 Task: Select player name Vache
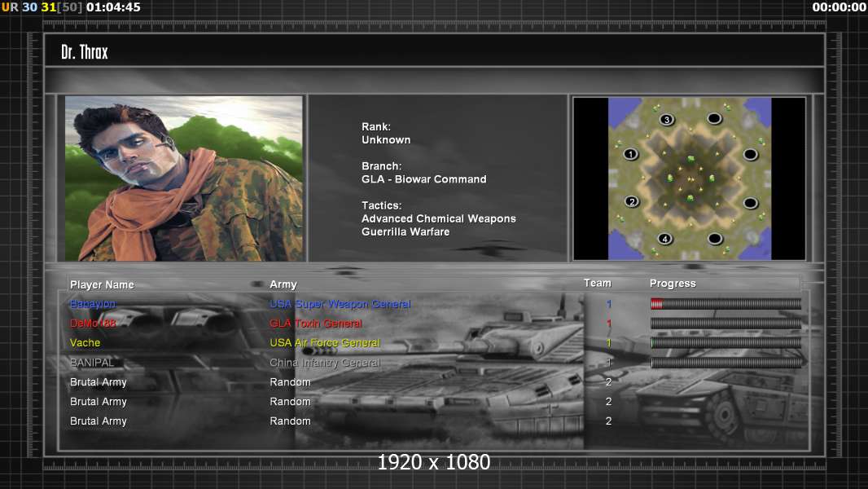click(x=85, y=343)
